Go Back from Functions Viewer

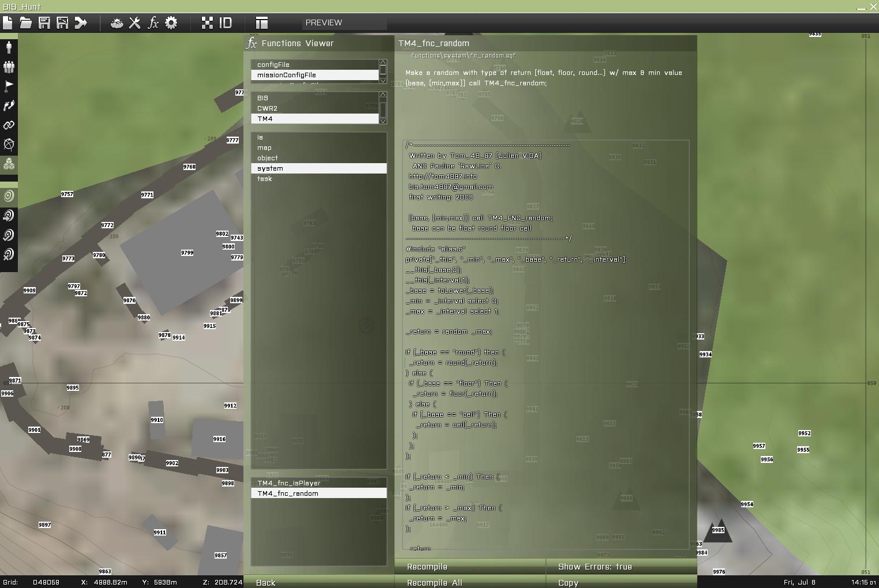[x=318, y=582]
